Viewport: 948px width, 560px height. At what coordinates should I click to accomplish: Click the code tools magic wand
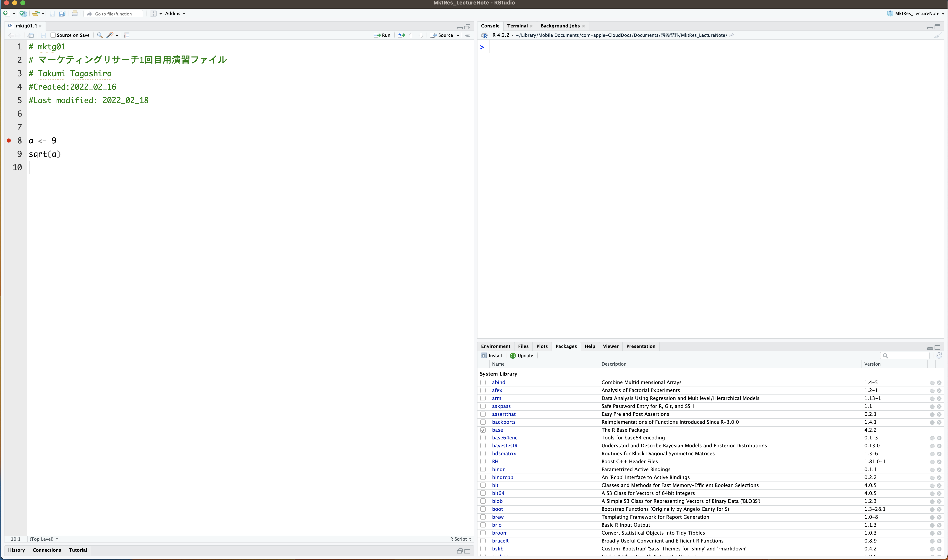[110, 35]
